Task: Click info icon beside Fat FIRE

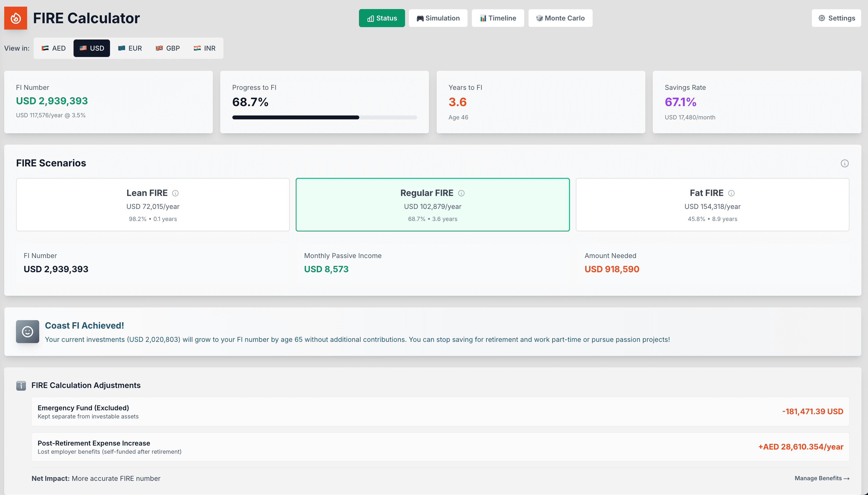Action: (731, 193)
